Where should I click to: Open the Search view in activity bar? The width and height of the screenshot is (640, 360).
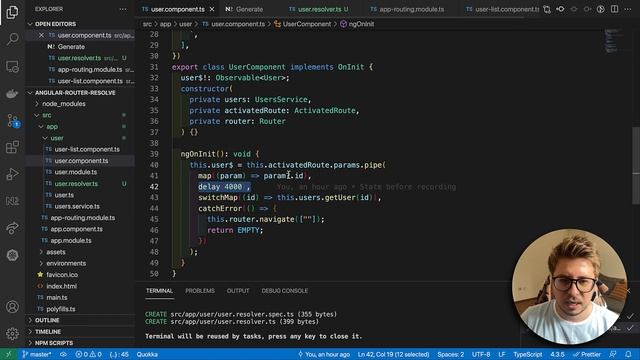click(x=12, y=39)
